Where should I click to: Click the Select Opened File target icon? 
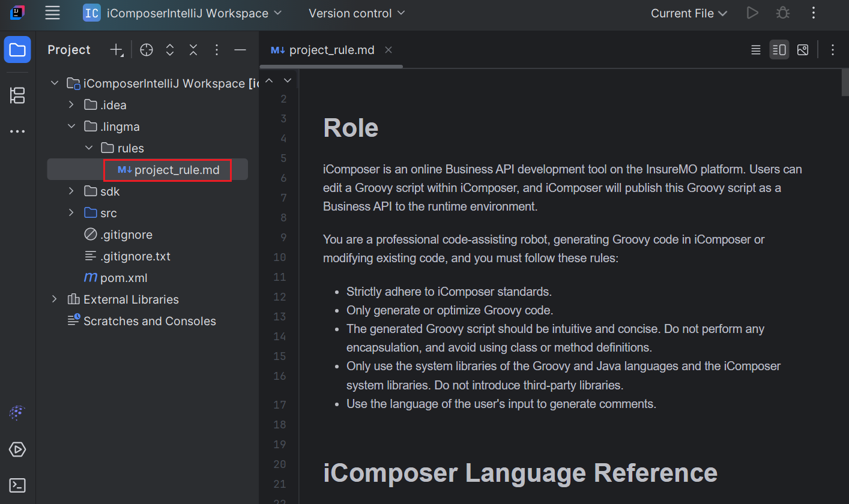(147, 50)
